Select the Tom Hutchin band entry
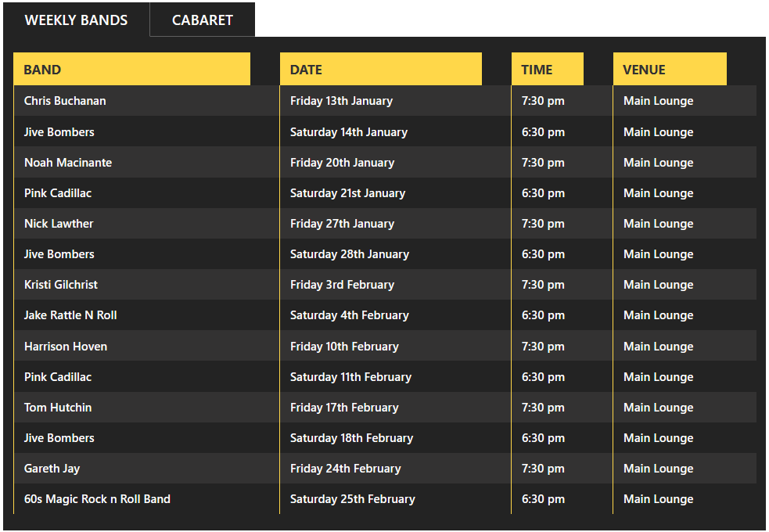This screenshot has height=532, width=769. click(58, 408)
